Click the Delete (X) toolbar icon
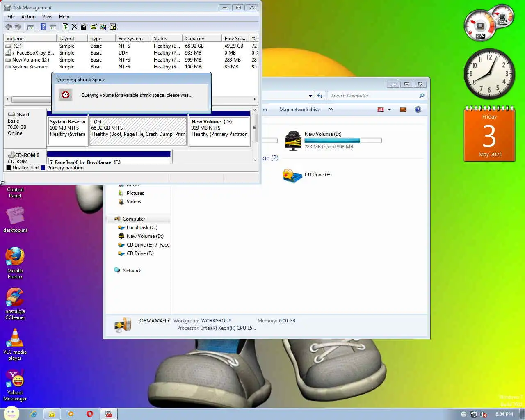 pos(74,27)
